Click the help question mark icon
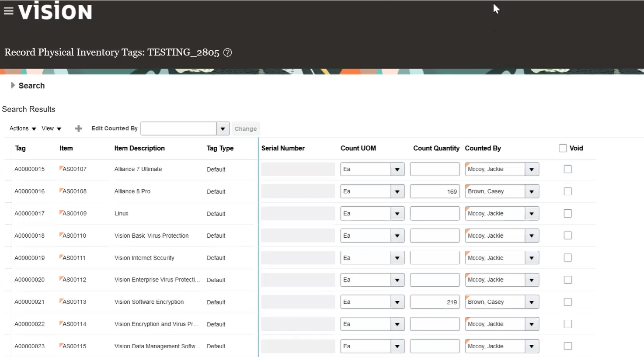The height and width of the screenshot is (357, 644). (x=227, y=52)
